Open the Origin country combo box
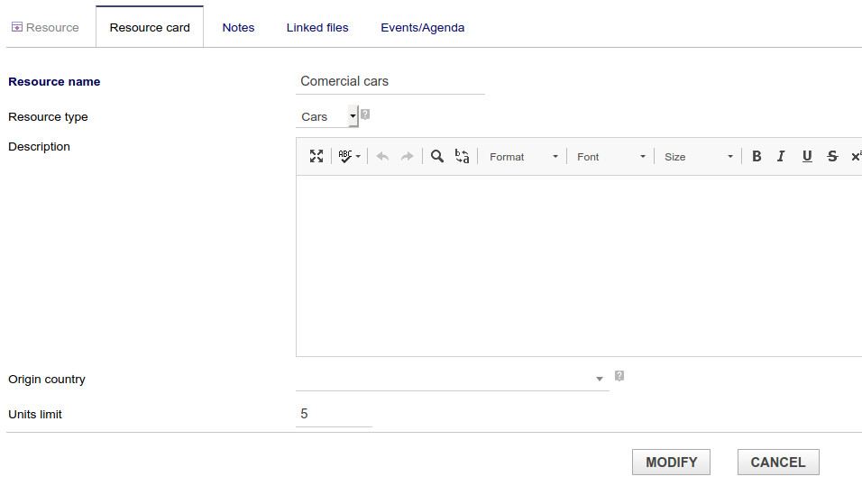 [x=452, y=379]
